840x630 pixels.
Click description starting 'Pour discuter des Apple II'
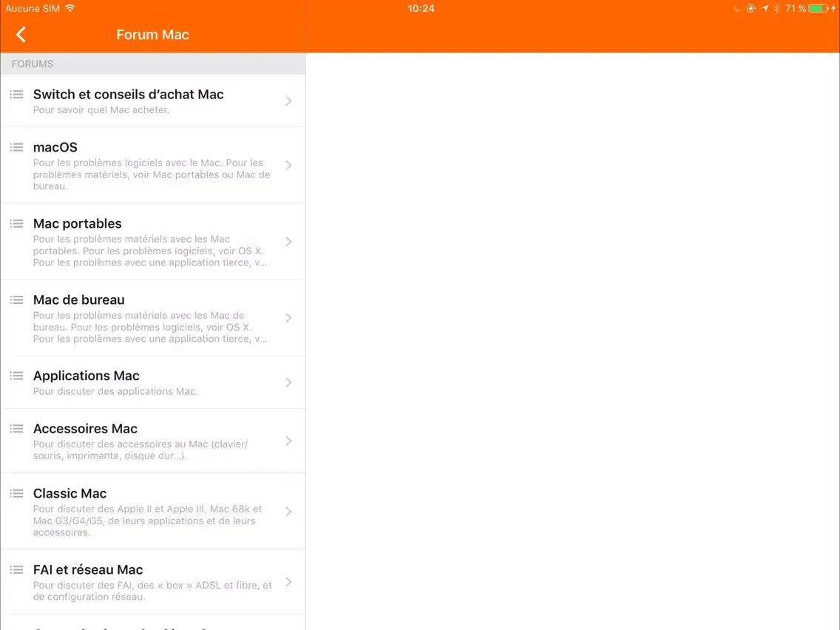(148, 521)
